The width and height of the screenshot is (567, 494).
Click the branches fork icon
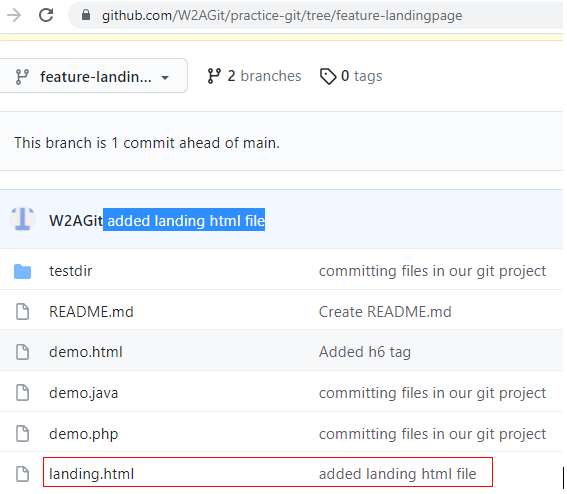coord(214,76)
